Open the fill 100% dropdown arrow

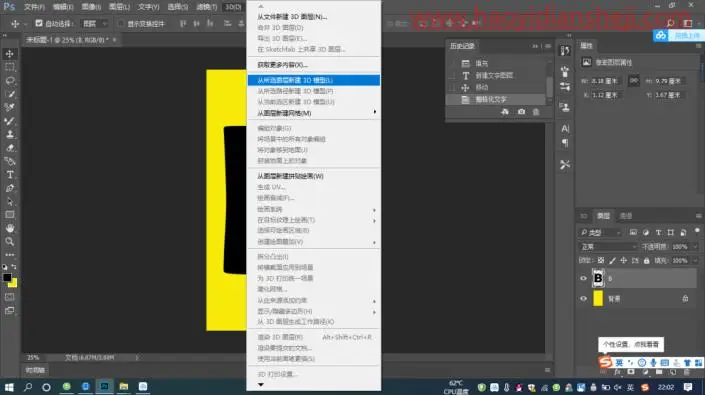695,261
